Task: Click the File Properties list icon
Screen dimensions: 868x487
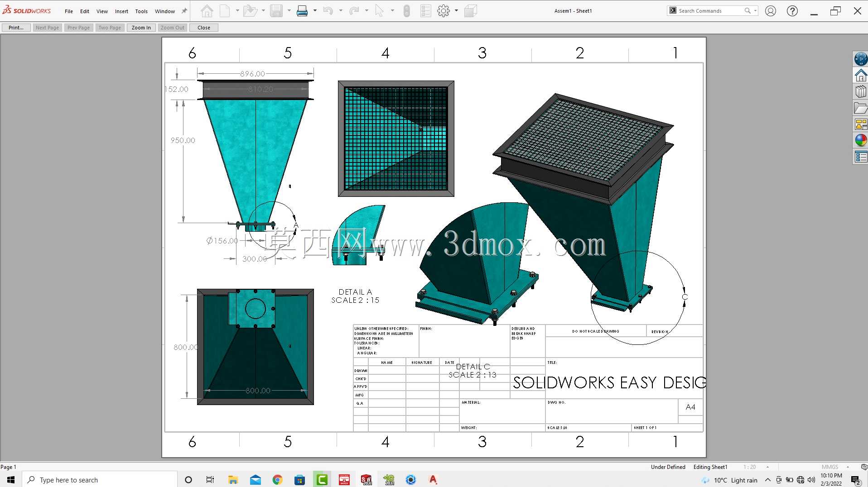Action: tap(425, 11)
